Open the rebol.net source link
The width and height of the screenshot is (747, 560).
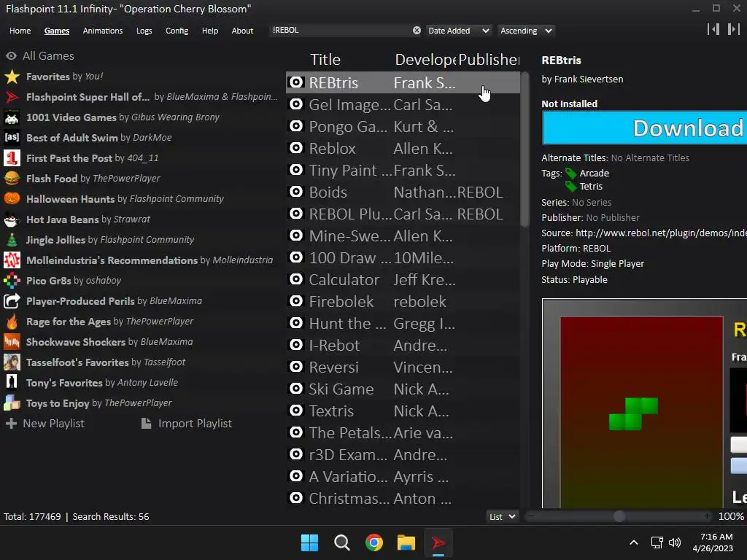click(x=661, y=233)
